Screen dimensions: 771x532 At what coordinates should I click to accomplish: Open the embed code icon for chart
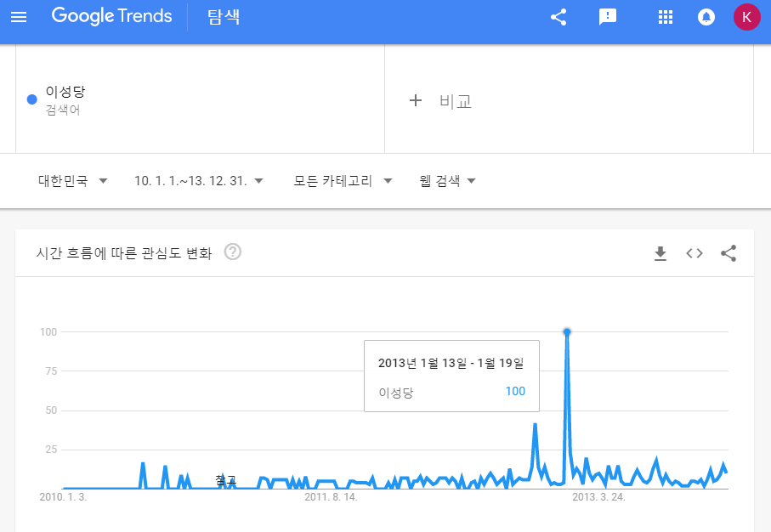[x=694, y=253]
